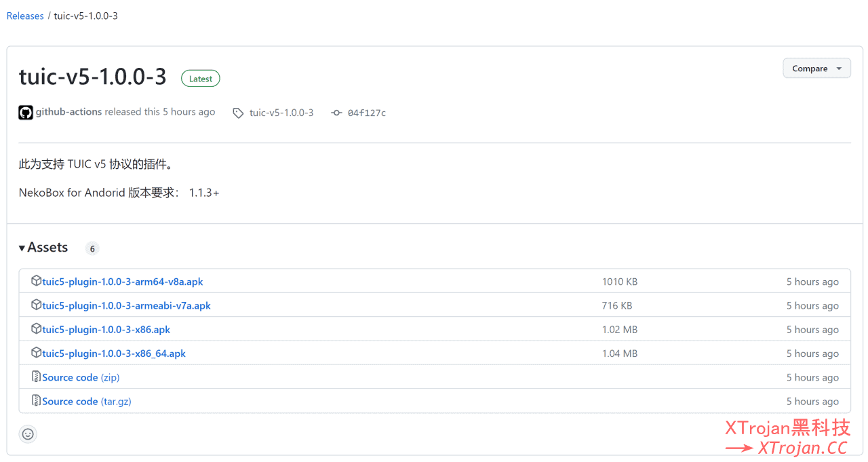Open the Compare dropdown

point(816,69)
